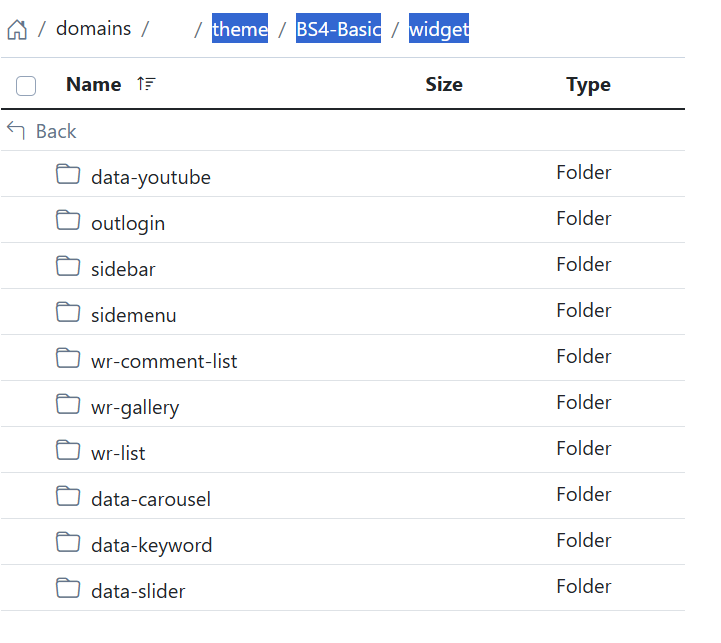Open the wr-list folder name
This screenshot has height=643, width=721.
(118, 453)
